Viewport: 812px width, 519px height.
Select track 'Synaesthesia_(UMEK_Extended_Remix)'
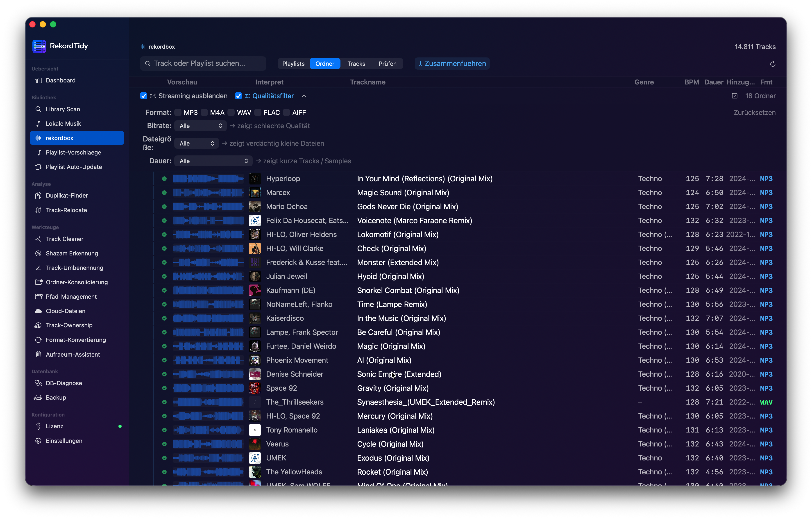426,402
